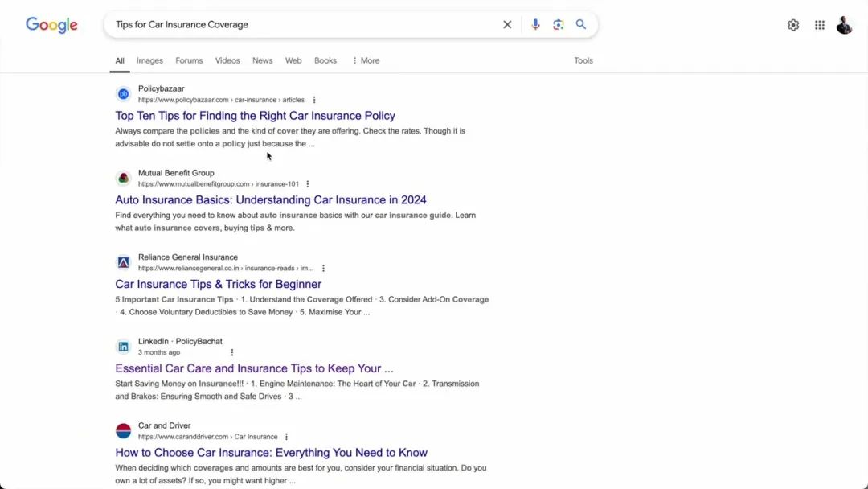
Task: Open the Google account profile picture
Action: coord(844,25)
